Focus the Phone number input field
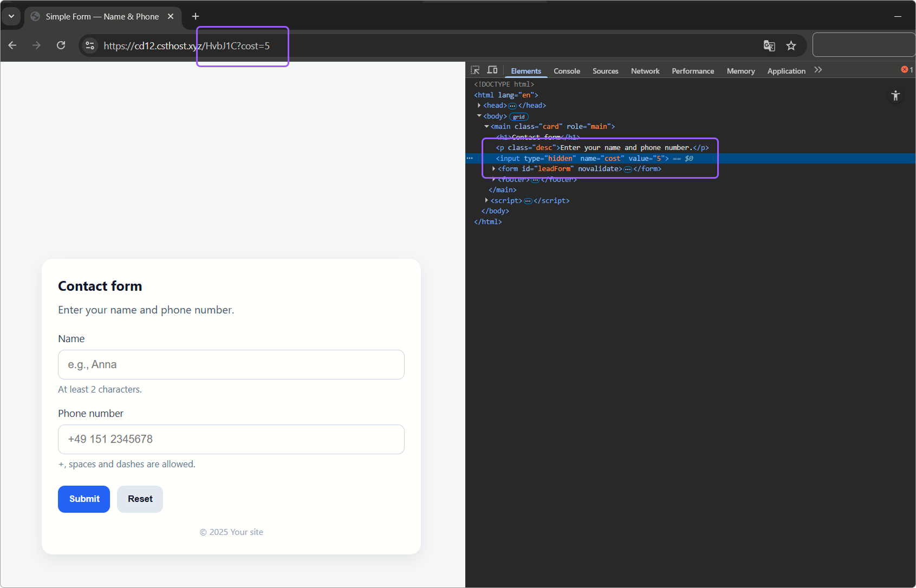 tap(231, 439)
